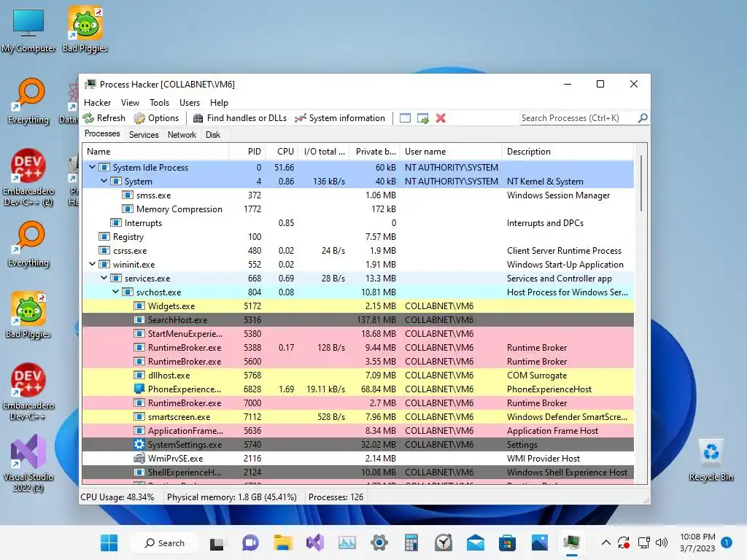The width and height of the screenshot is (747, 560).
Task: Select the StartMenuExperienceHost process row
Action: click(x=357, y=334)
